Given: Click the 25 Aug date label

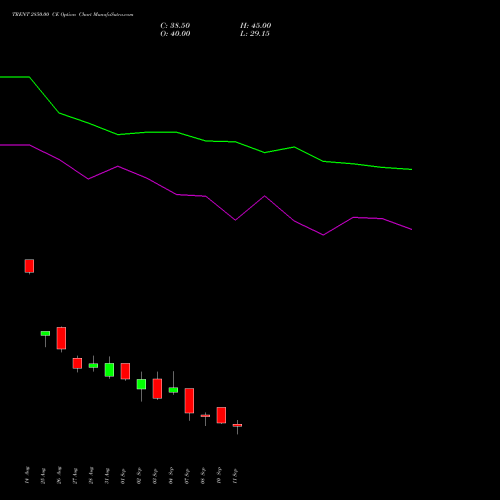Looking at the screenshot, I should pyautogui.click(x=43, y=476).
